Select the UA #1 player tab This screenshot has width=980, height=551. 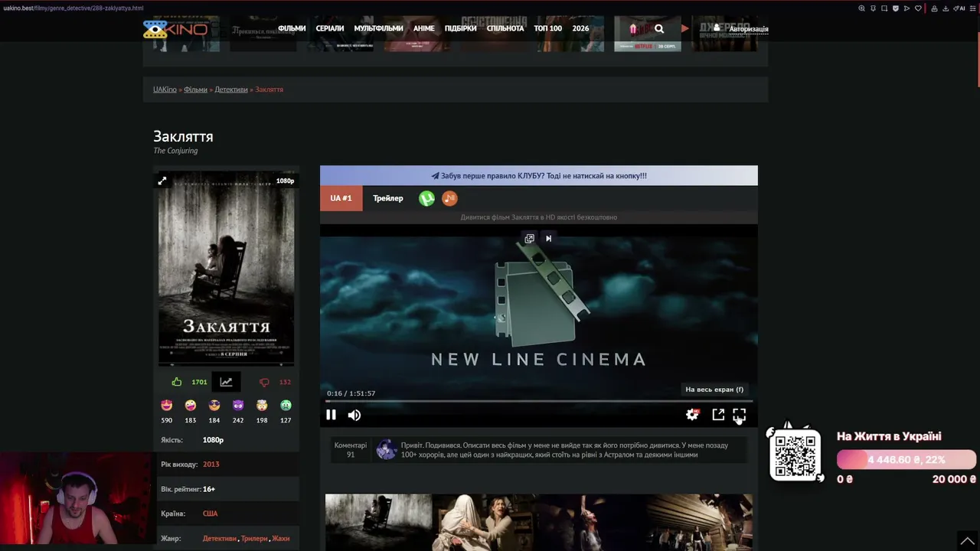tap(341, 199)
